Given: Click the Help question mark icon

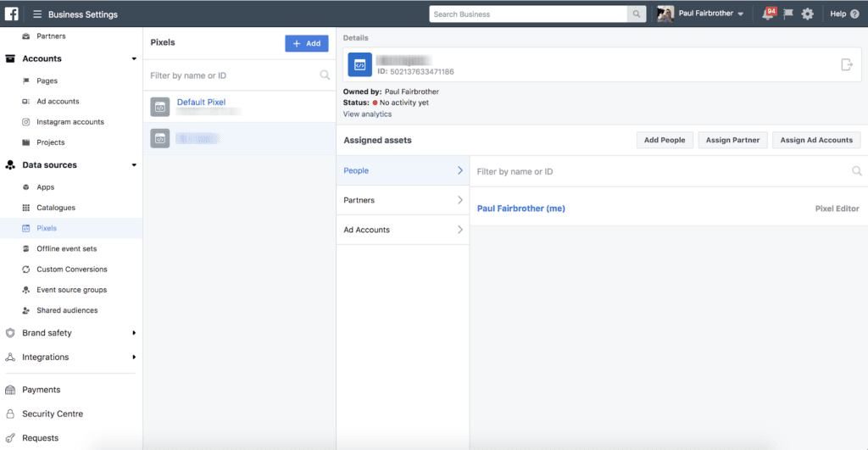Looking at the screenshot, I should [x=854, y=14].
